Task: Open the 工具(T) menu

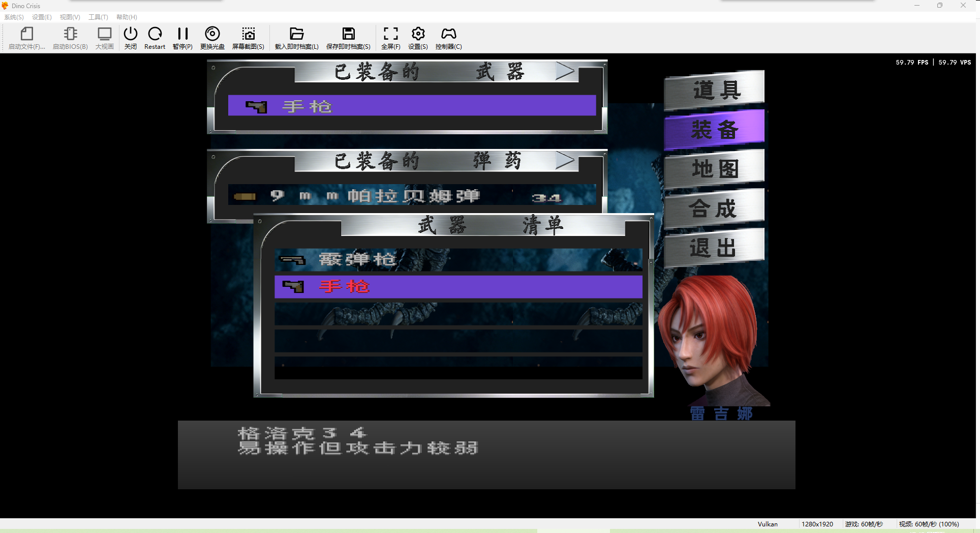Action: (98, 17)
